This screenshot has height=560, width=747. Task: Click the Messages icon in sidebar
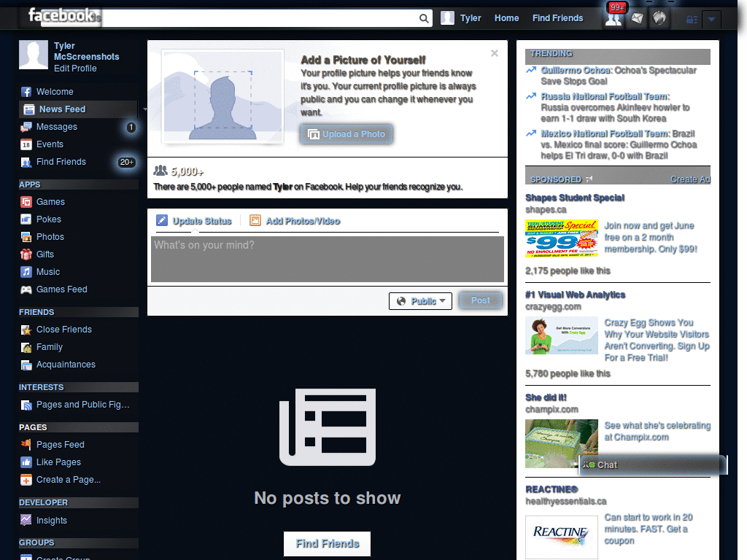click(x=26, y=127)
